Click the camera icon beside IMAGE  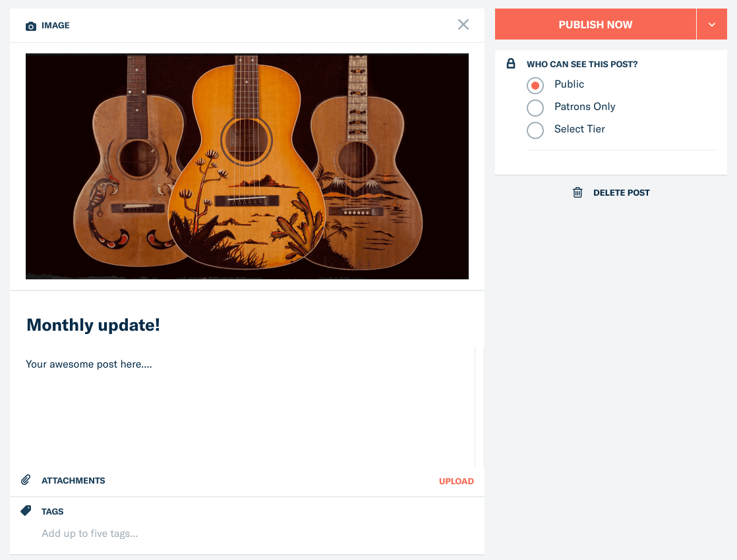[x=30, y=26]
